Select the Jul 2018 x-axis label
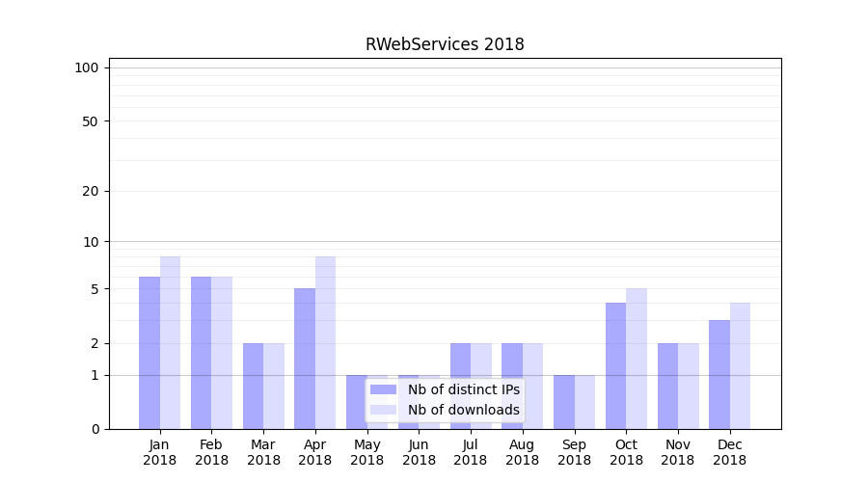 pos(471,452)
